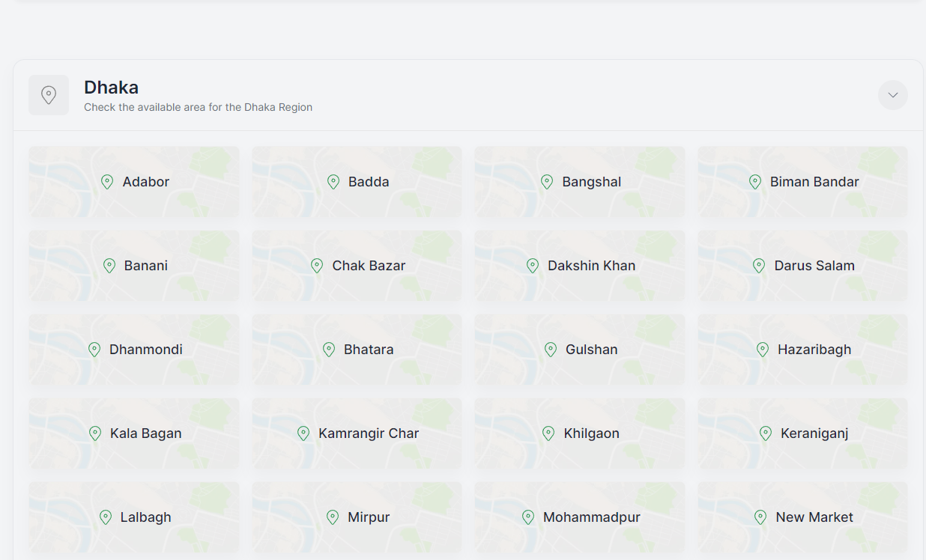Choose the Dakshin Khan area
The height and width of the screenshot is (560, 926).
coord(579,266)
